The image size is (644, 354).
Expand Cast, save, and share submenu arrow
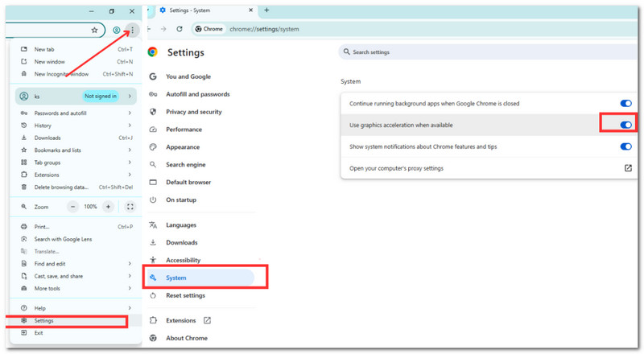click(130, 276)
